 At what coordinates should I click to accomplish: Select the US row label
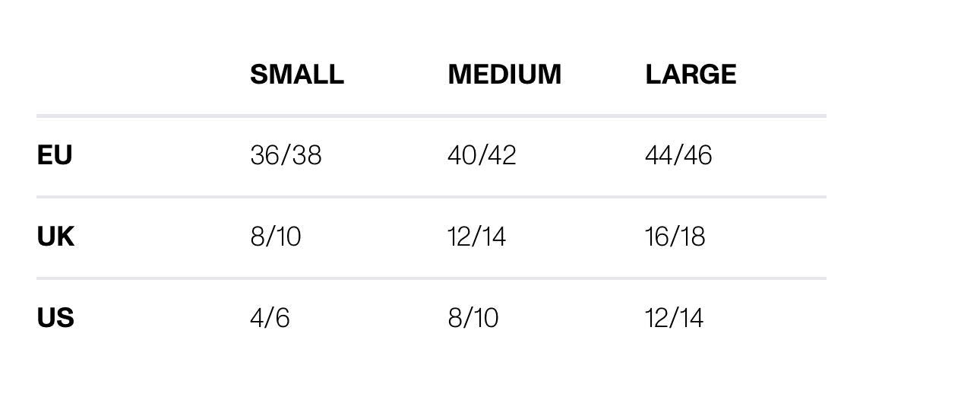(x=55, y=317)
